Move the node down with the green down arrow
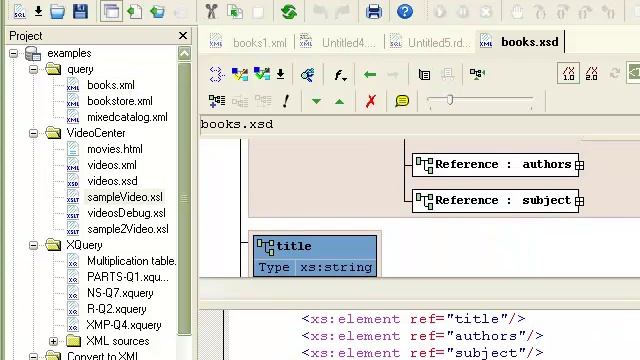The height and width of the screenshot is (360, 640). pyautogui.click(x=316, y=101)
